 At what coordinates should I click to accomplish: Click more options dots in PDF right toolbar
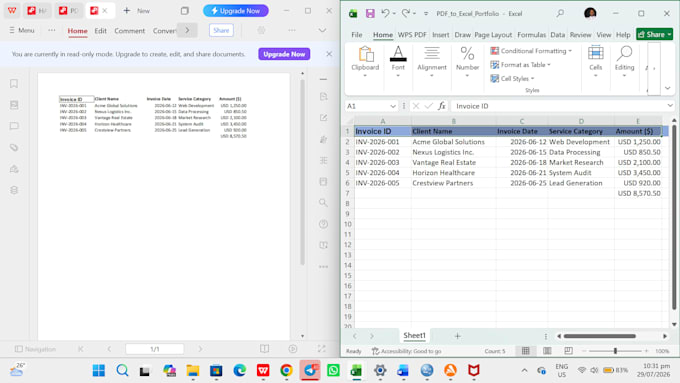[324, 267]
